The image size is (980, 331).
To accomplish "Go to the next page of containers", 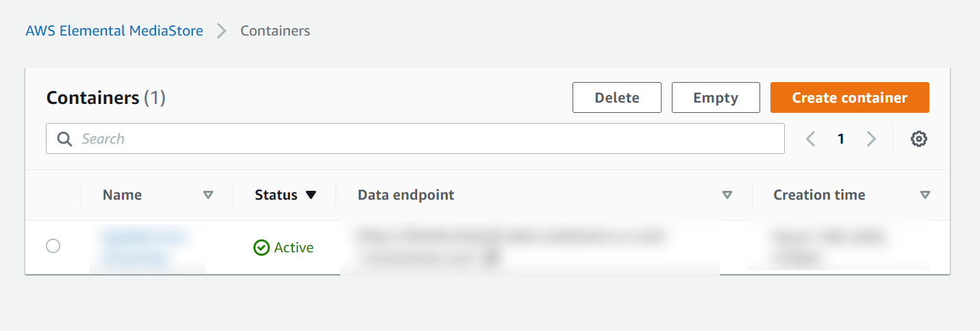I will pos(871,139).
